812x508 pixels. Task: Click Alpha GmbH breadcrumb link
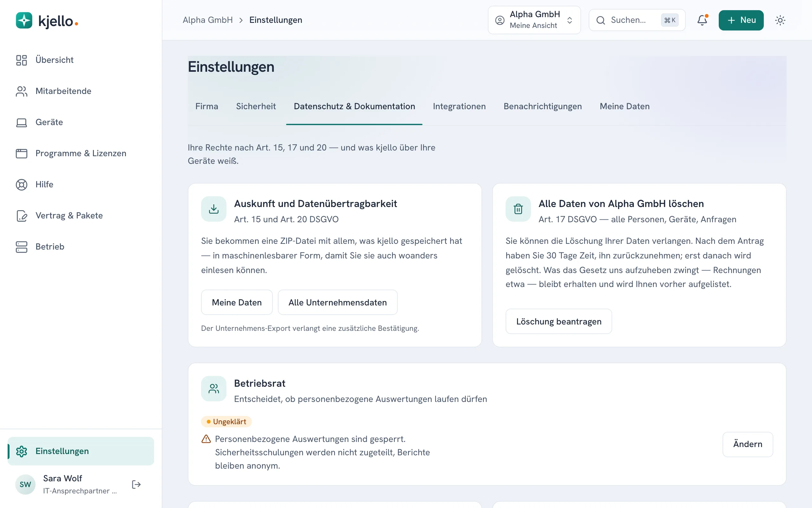tap(208, 20)
